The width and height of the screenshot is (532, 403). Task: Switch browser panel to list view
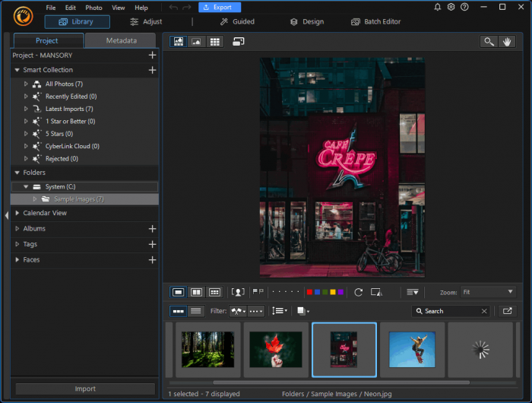[x=195, y=311]
